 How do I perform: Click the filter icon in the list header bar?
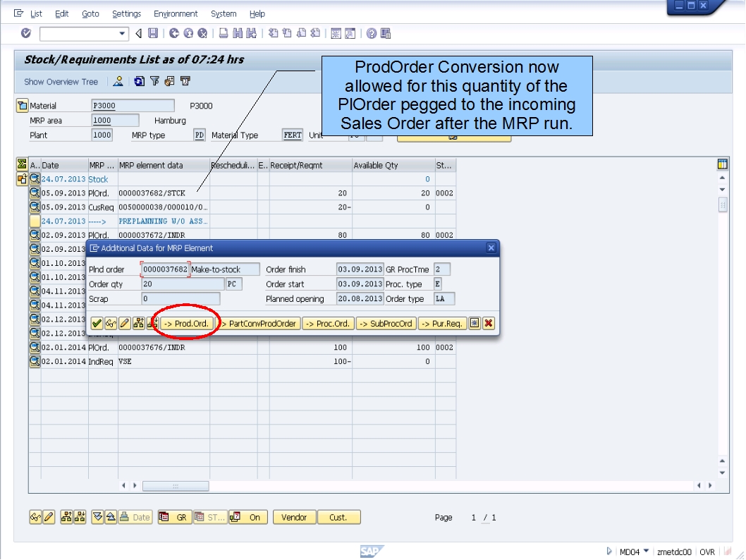155,81
